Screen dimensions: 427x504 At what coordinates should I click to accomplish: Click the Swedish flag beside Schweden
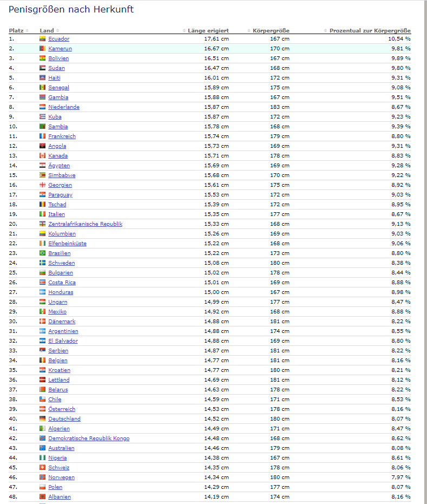click(x=42, y=263)
